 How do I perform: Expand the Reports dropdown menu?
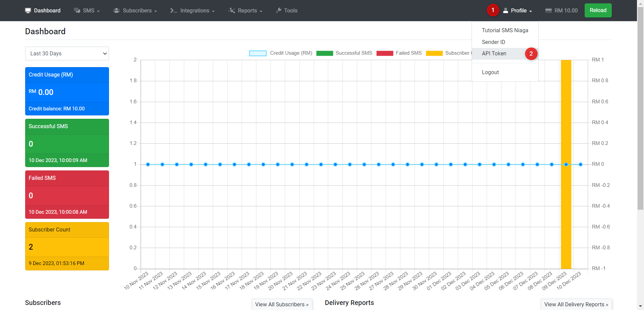tap(245, 10)
